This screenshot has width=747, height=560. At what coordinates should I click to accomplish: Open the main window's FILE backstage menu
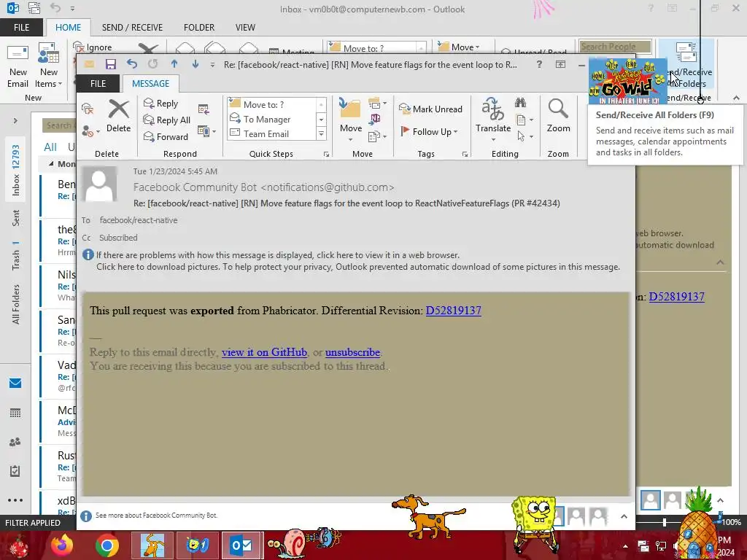tap(21, 28)
